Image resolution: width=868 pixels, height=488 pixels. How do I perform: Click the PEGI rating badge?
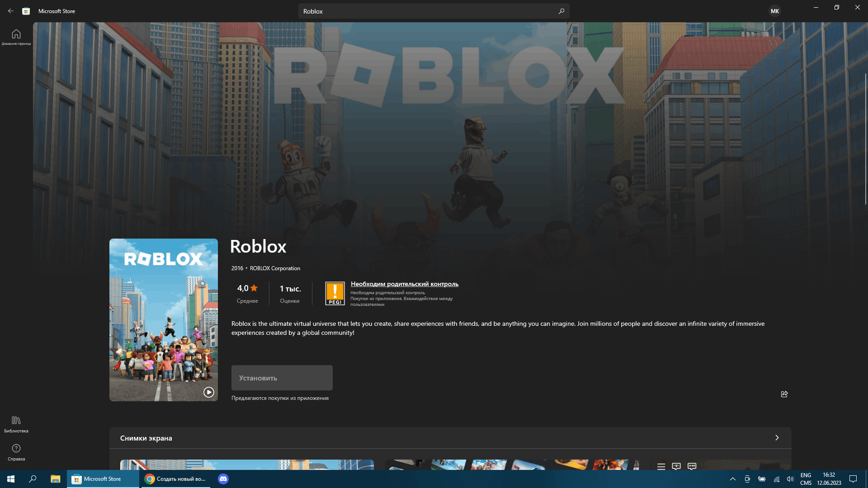click(x=335, y=293)
